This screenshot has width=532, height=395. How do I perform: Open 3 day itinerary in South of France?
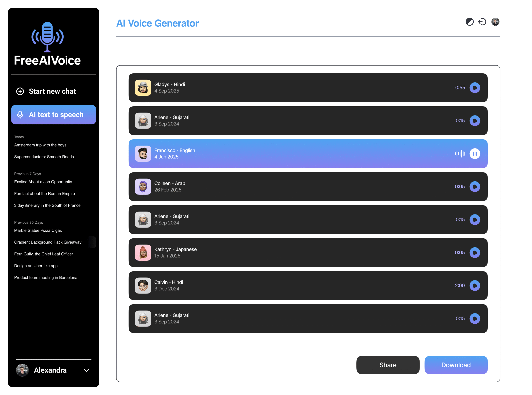47,205
